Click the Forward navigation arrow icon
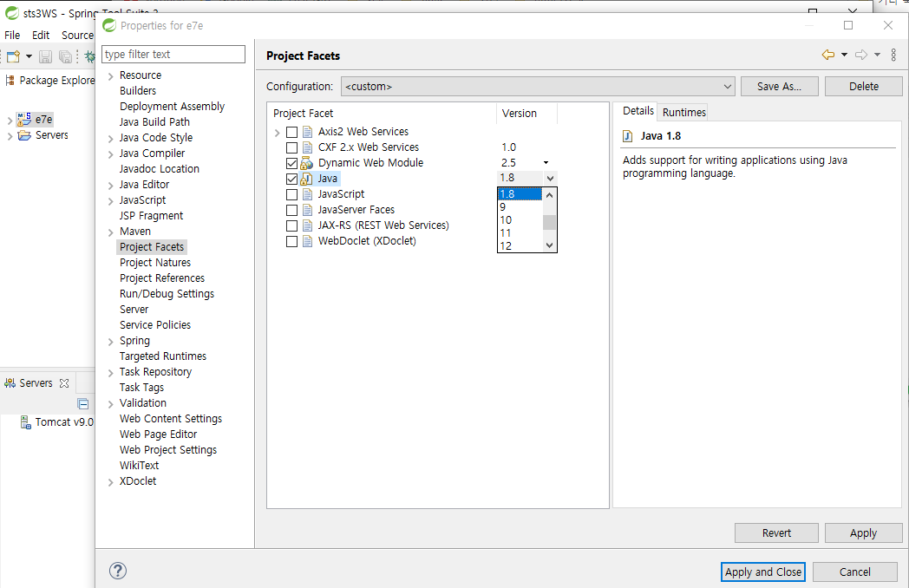Viewport: 909px width, 588px height. [x=861, y=55]
